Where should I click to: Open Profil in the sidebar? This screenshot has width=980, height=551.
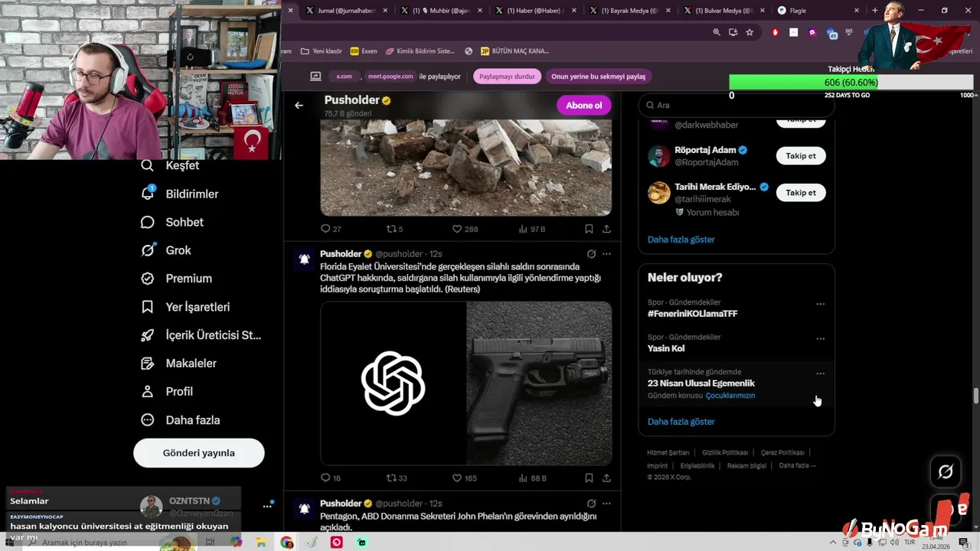pos(168,391)
